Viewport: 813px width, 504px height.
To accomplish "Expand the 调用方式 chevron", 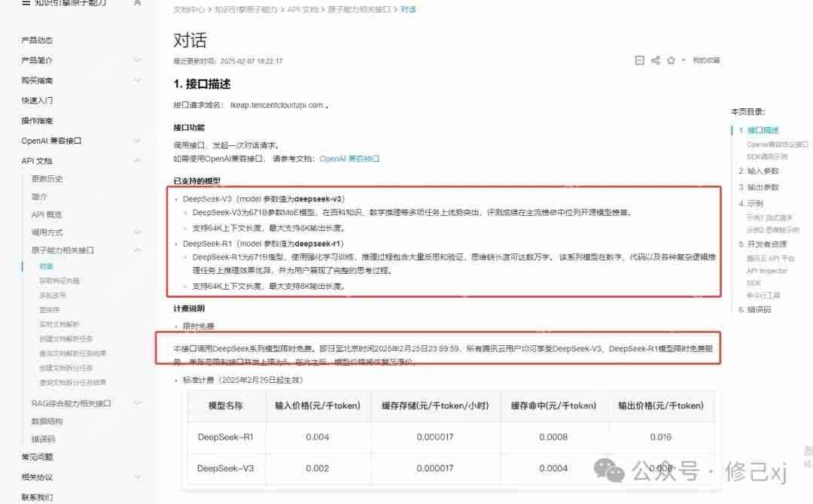I will [x=138, y=232].
